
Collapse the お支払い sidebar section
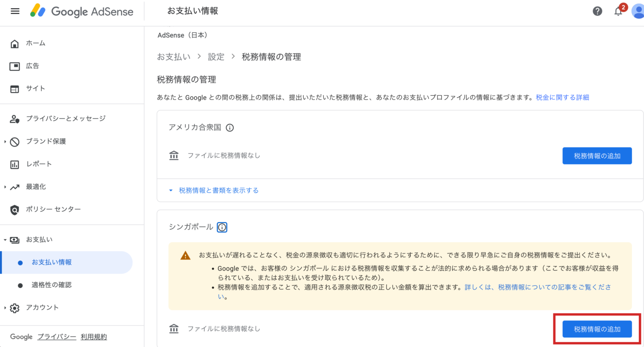[x=5, y=240]
